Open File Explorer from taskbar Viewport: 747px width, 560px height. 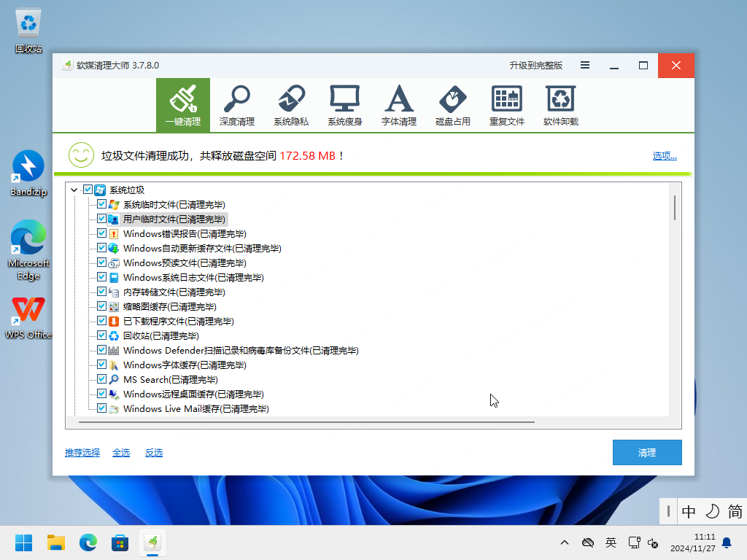pos(55,542)
